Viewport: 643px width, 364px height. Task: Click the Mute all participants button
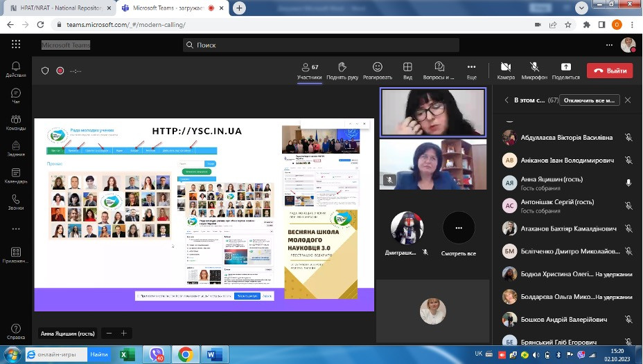click(x=589, y=100)
